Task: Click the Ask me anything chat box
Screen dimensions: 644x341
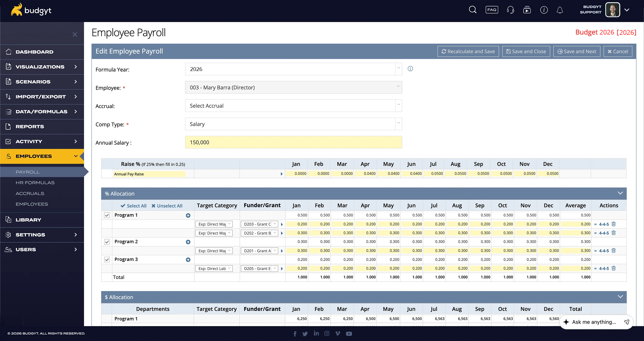Action: coord(594,322)
